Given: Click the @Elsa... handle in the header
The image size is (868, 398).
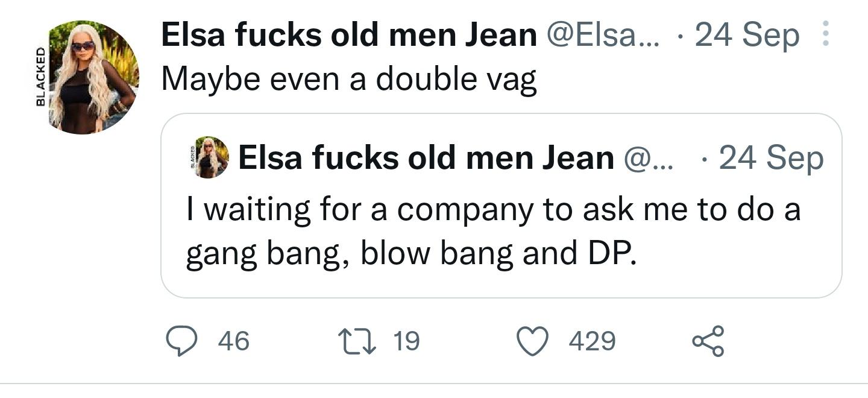Looking at the screenshot, I should tap(603, 36).
